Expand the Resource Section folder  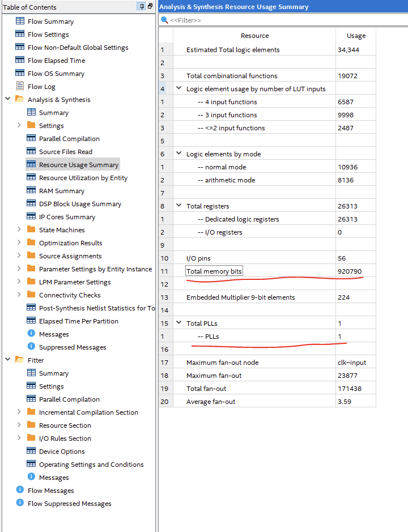click(x=19, y=425)
